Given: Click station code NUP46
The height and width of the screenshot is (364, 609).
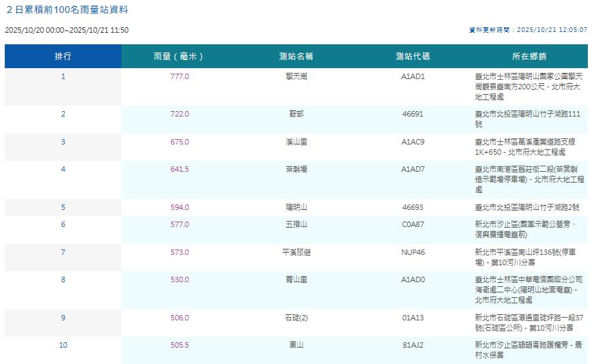Looking at the screenshot, I should point(413,252).
